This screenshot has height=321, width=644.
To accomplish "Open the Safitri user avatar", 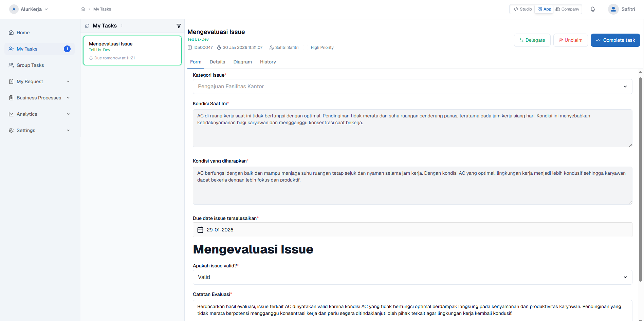I will pos(613,9).
